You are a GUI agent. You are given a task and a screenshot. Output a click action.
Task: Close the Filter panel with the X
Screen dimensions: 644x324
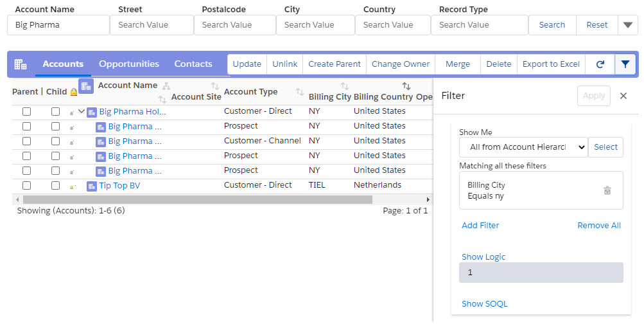pyautogui.click(x=623, y=96)
